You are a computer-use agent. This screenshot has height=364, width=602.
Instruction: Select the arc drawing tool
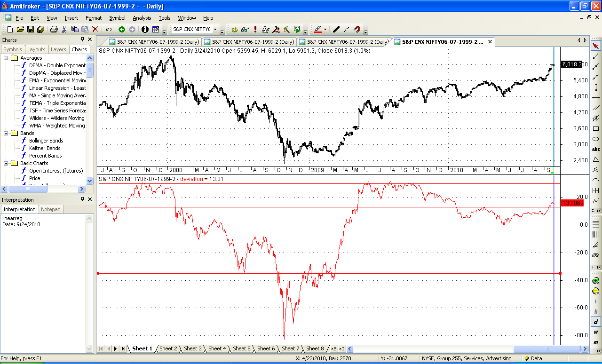pos(596,180)
